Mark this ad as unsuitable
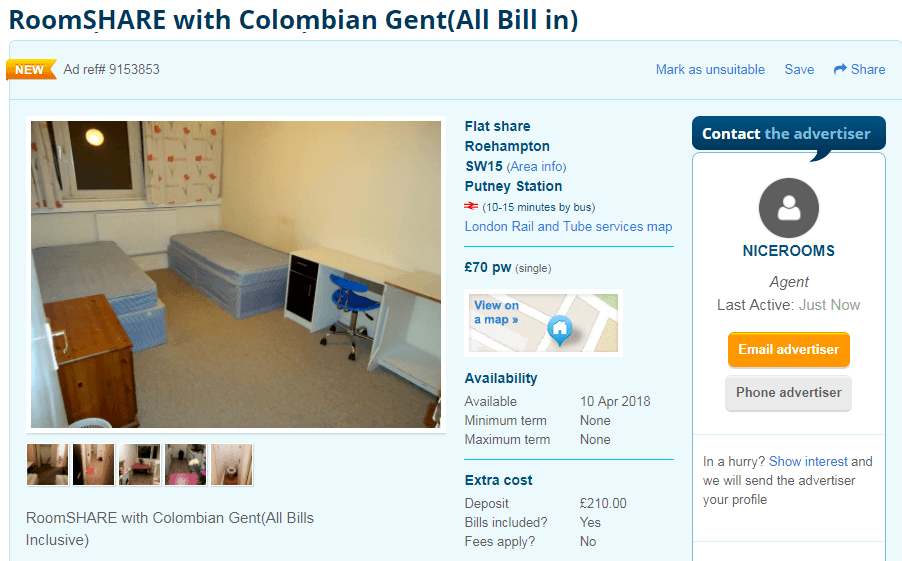902x561 pixels. (710, 70)
